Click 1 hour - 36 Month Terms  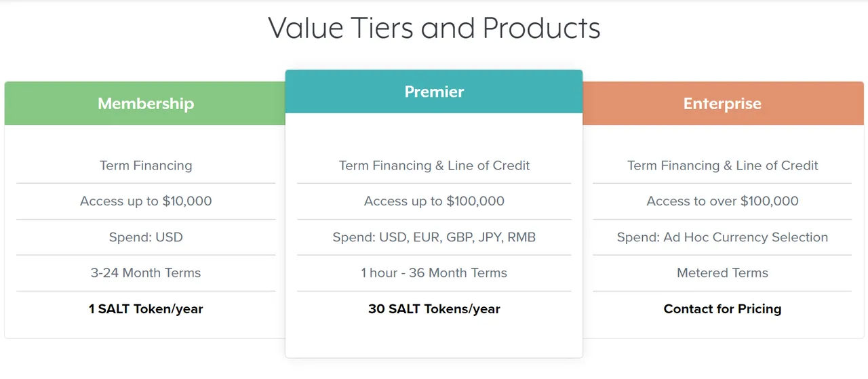tap(434, 273)
